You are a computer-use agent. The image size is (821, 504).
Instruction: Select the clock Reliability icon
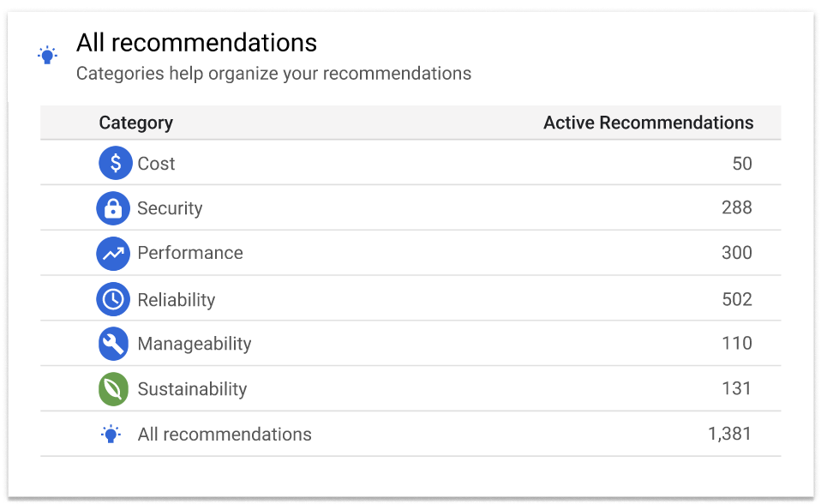pyautogui.click(x=113, y=298)
